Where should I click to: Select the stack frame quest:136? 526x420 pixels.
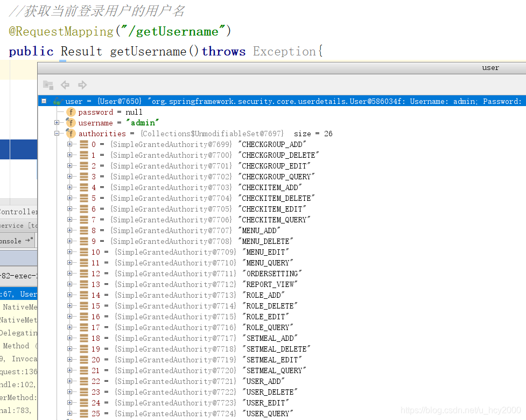[19, 372]
